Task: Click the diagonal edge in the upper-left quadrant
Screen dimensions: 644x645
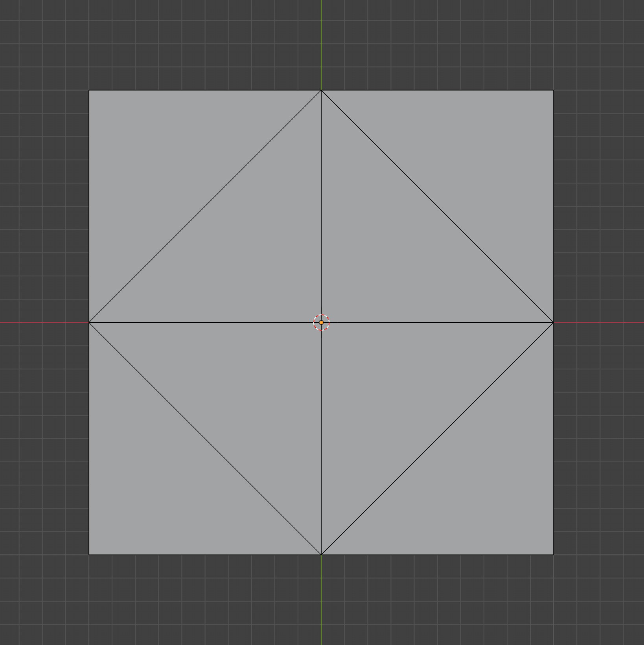Action: tap(204, 206)
